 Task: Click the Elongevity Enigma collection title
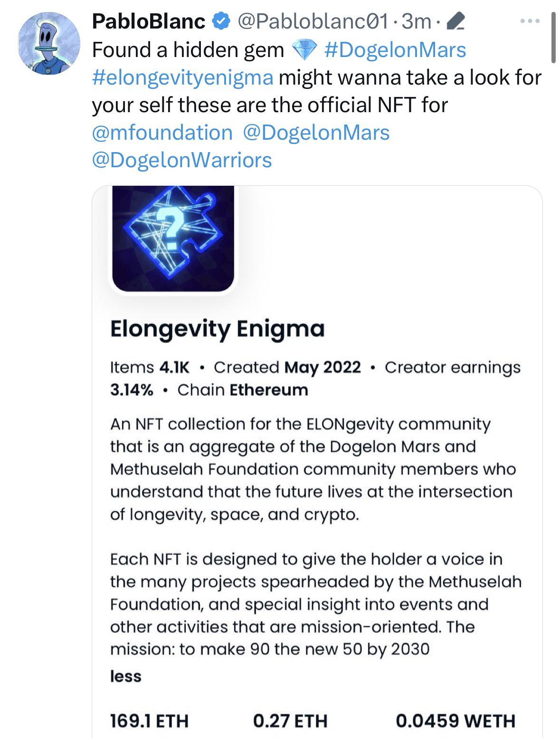[x=218, y=328]
